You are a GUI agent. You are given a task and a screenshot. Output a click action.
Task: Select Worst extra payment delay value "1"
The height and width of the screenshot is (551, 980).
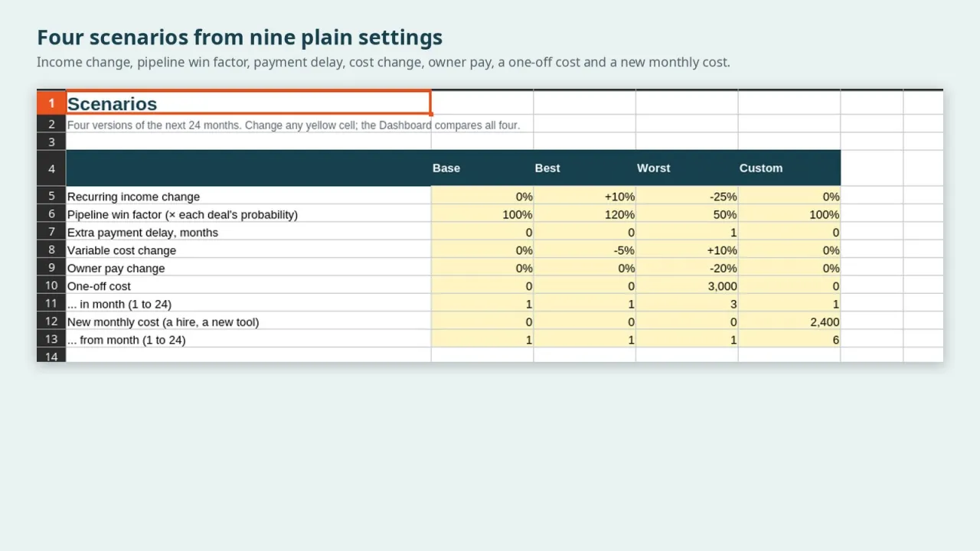pos(687,233)
